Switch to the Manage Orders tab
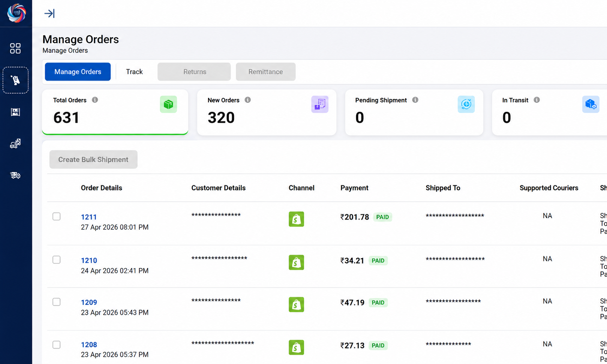The width and height of the screenshot is (607, 364). point(78,72)
